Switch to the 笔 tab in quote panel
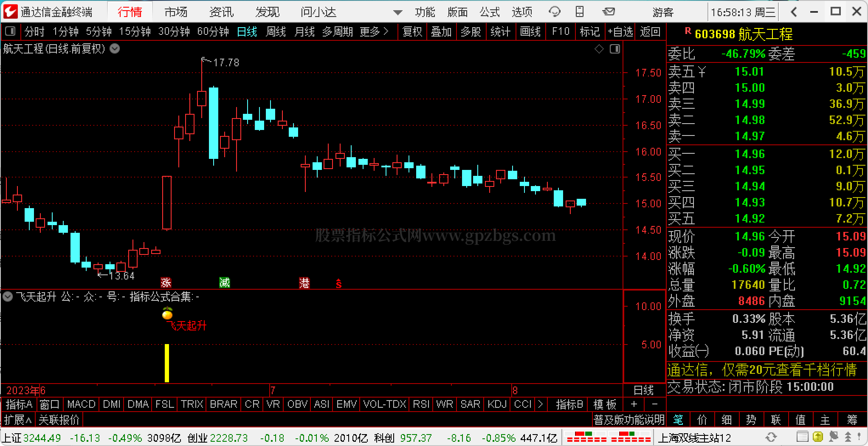Screen dimensions: 868x446 (x=678, y=420)
